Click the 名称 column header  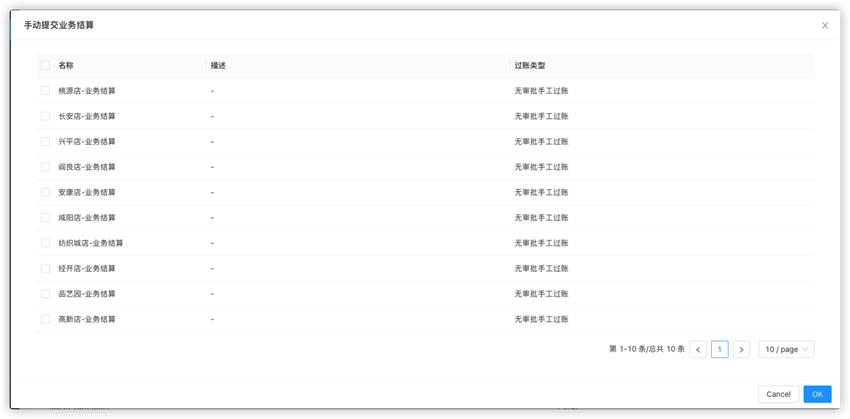tap(66, 66)
